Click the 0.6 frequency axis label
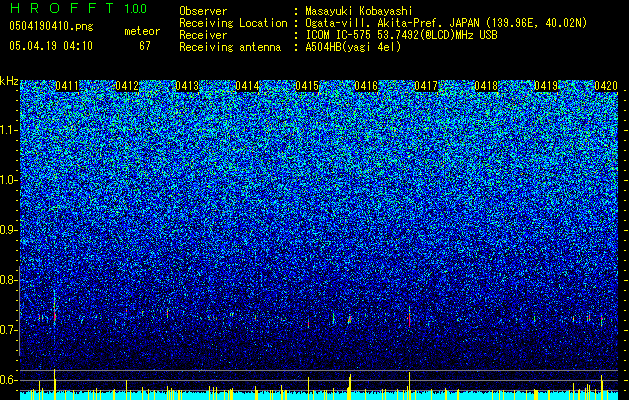The width and height of the screenshot is (629, 400). point(9,380)
